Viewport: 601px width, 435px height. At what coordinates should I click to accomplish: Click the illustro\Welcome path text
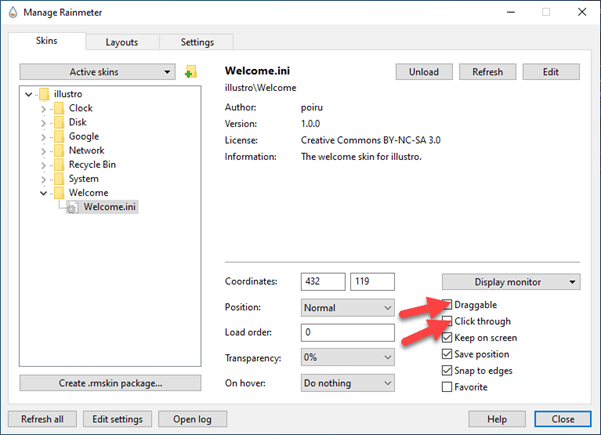click(x=261, y=88)
